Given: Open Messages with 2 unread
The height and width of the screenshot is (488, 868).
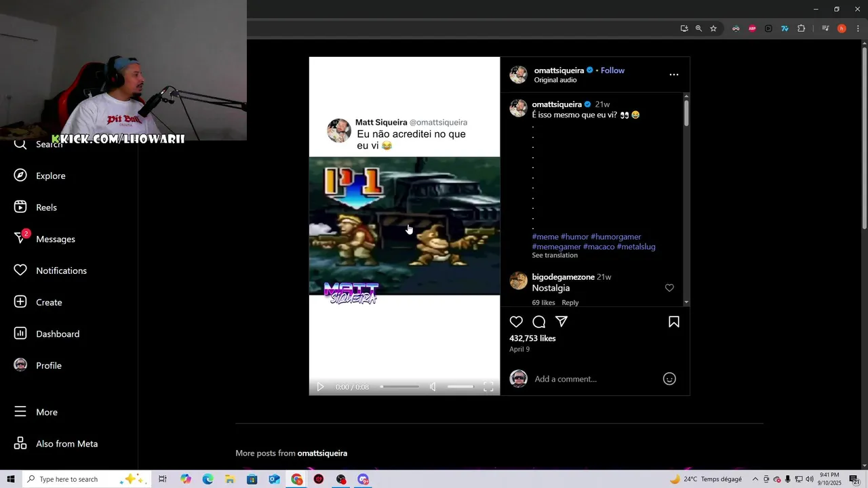Looking at the screenshot, I should coord(44,239).
